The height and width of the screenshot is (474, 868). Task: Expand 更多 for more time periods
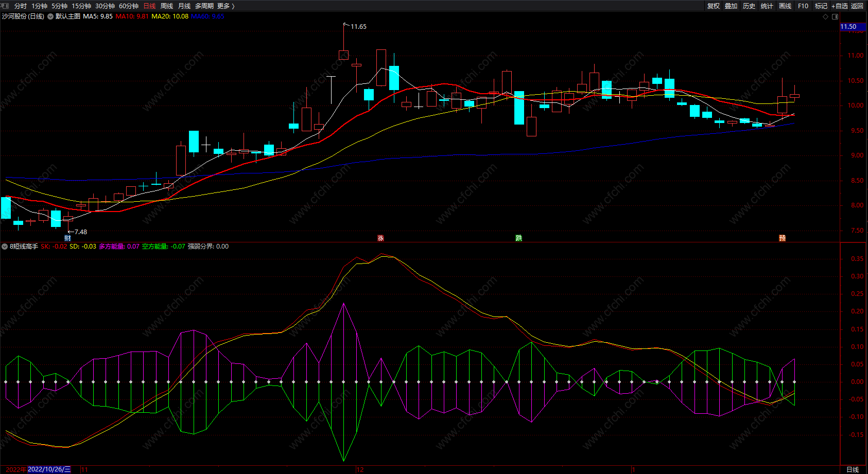(225, 6)
